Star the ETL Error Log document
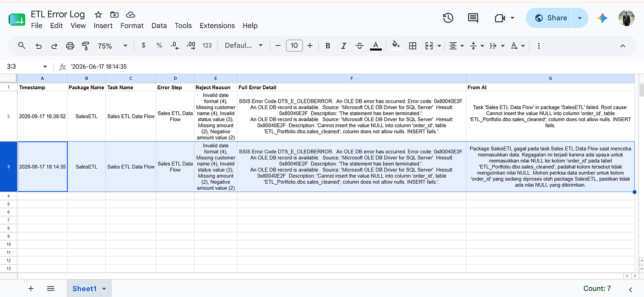 click(98, 15)
